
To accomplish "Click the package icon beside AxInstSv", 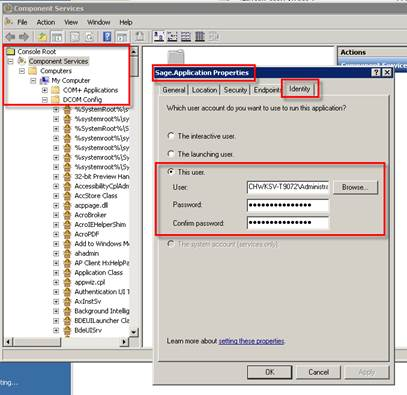I will coord(67,302).
